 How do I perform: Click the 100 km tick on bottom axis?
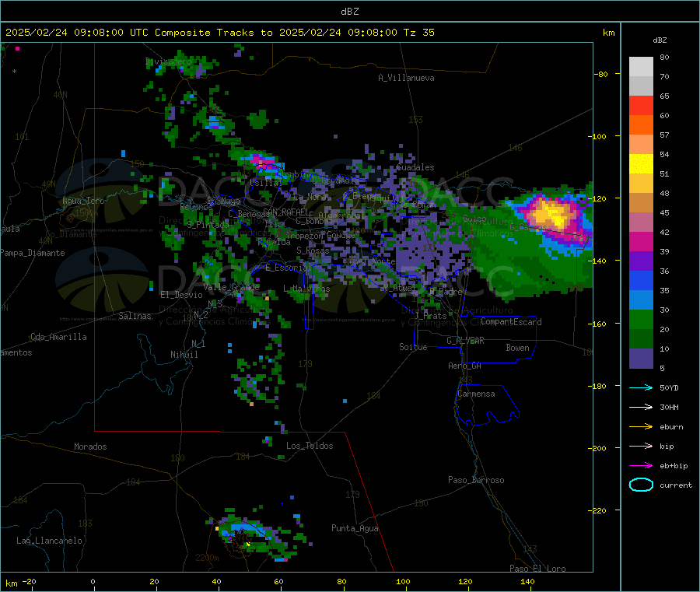point(403,582)
